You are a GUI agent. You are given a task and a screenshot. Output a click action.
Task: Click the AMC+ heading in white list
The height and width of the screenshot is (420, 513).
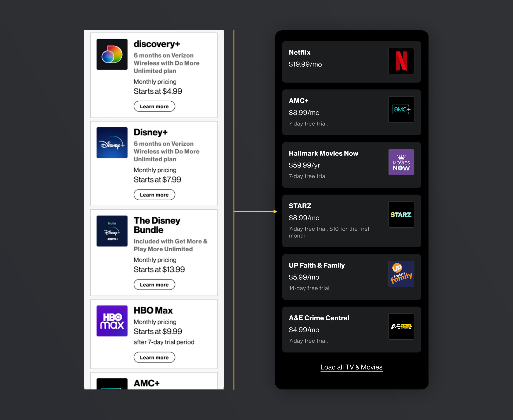click(x=147, y=383)
